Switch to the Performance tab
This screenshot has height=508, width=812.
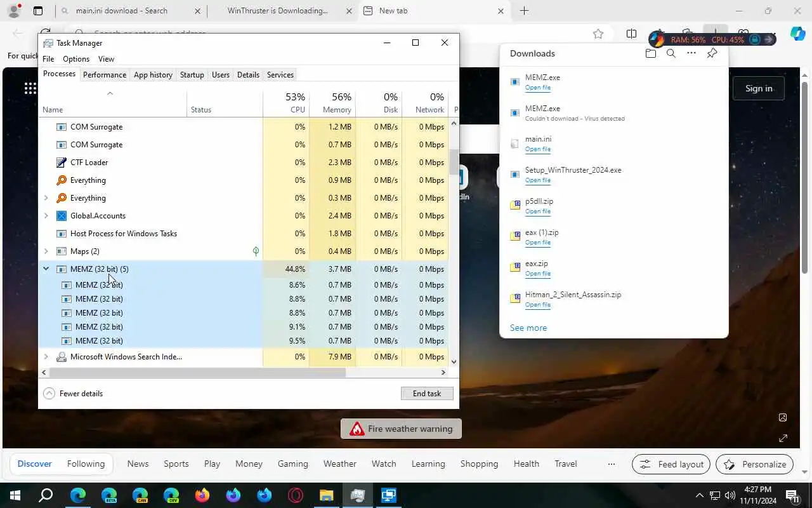tap(105, 75)
